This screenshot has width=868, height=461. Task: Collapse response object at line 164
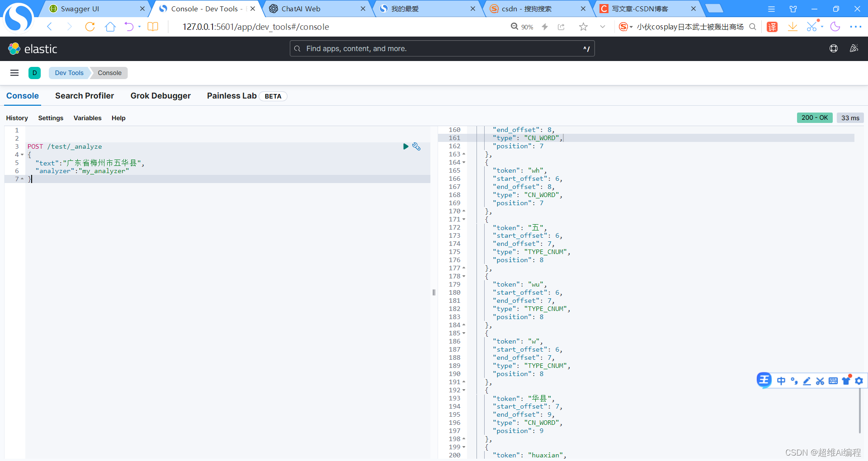(464, 162)
